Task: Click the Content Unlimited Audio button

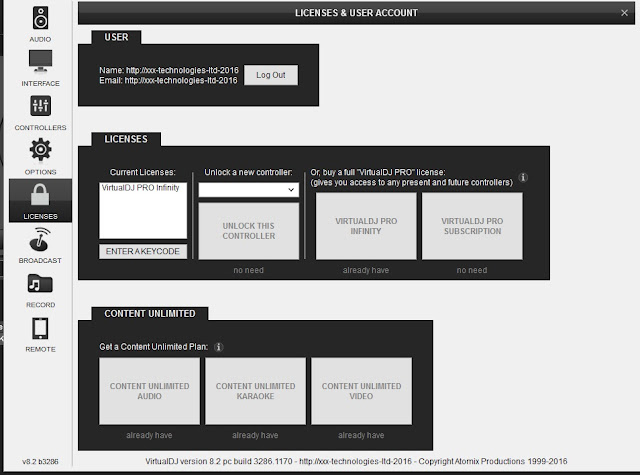Action: 149,391
